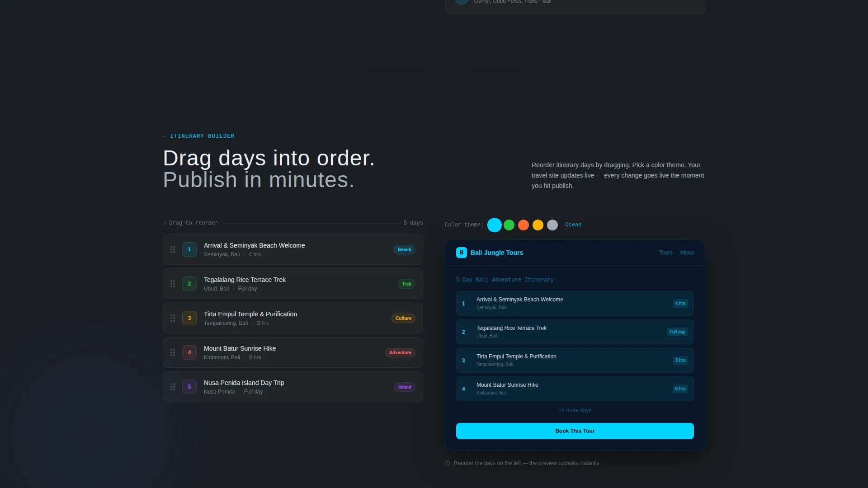868x488 pixels.
Task: Expand the +1 more days link
Action: point(575,410)
